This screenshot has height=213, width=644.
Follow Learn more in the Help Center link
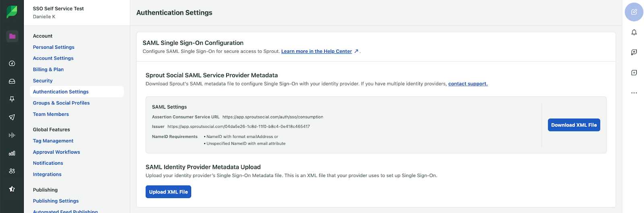pos(316,51)
